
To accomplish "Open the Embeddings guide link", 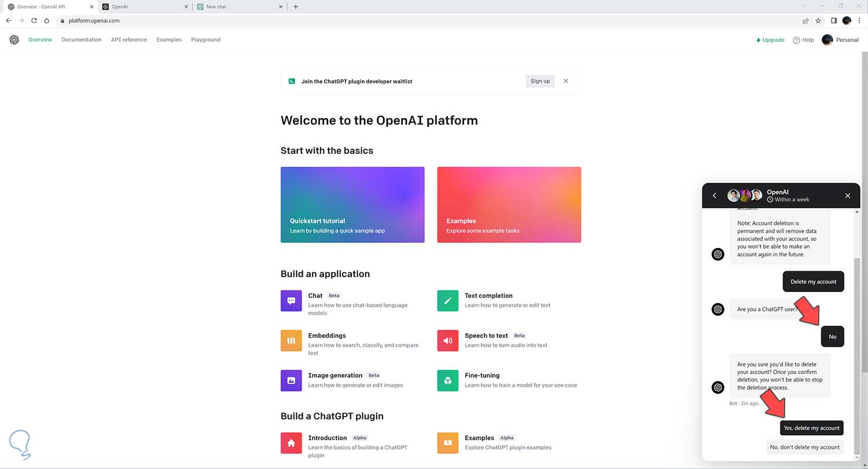I will [x=327, y=335].
